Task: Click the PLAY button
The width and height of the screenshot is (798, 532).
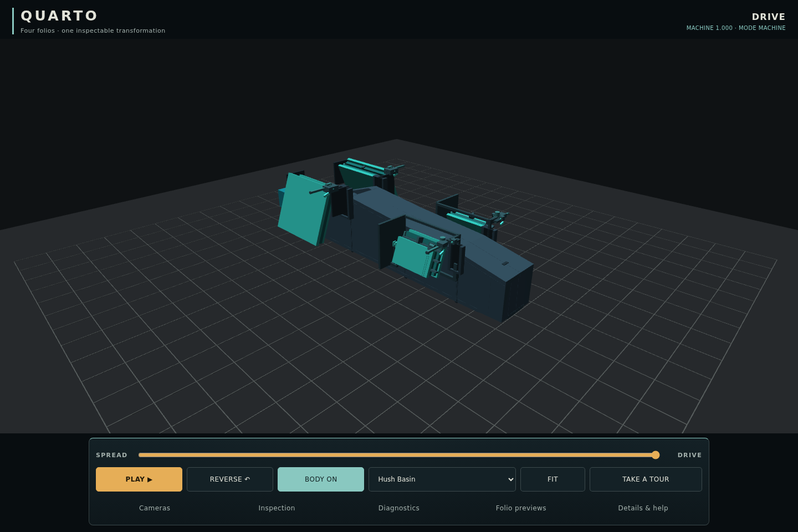Action: [x=139, y=479]
